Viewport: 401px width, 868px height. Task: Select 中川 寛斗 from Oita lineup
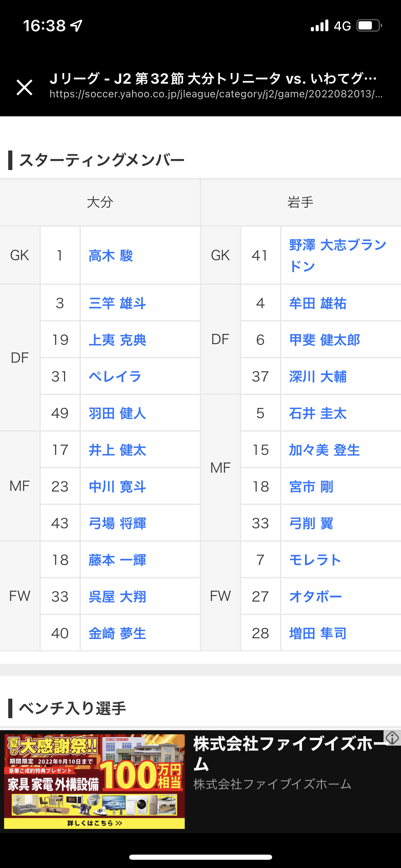point(117,487)
